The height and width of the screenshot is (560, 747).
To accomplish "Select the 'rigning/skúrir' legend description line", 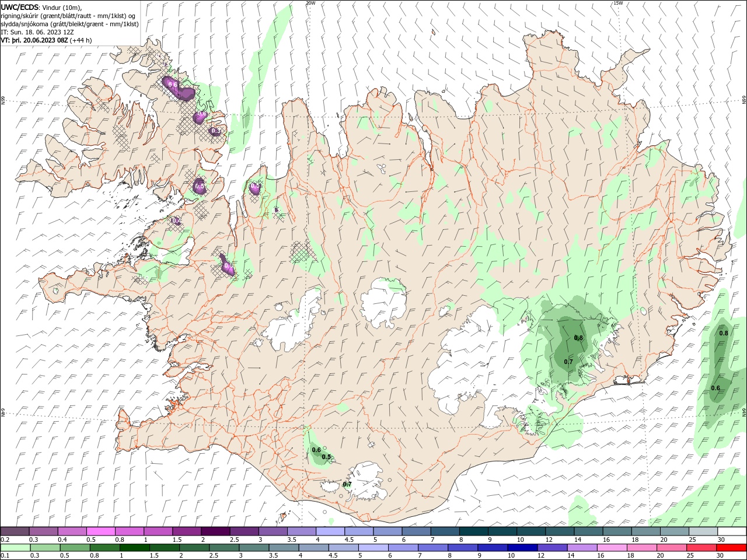I will point(68,15).
